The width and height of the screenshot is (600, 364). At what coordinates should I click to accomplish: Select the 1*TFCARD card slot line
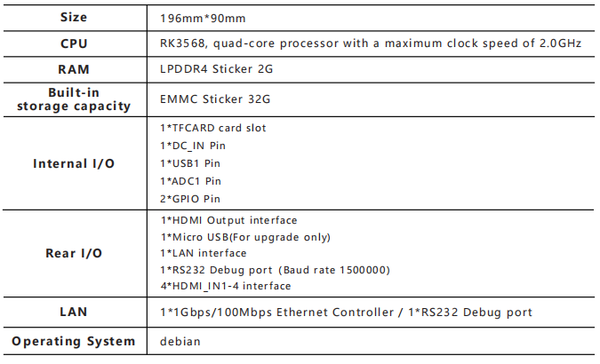tap(212, 128)
